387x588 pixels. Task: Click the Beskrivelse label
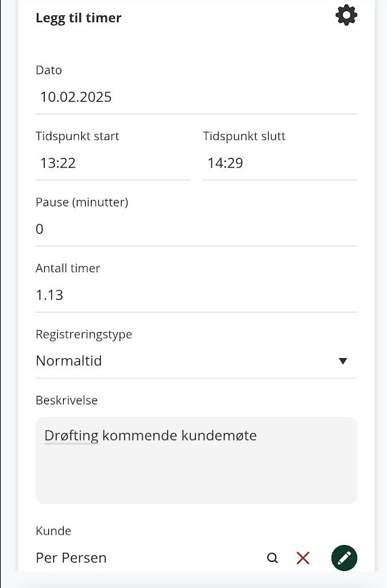67,400
